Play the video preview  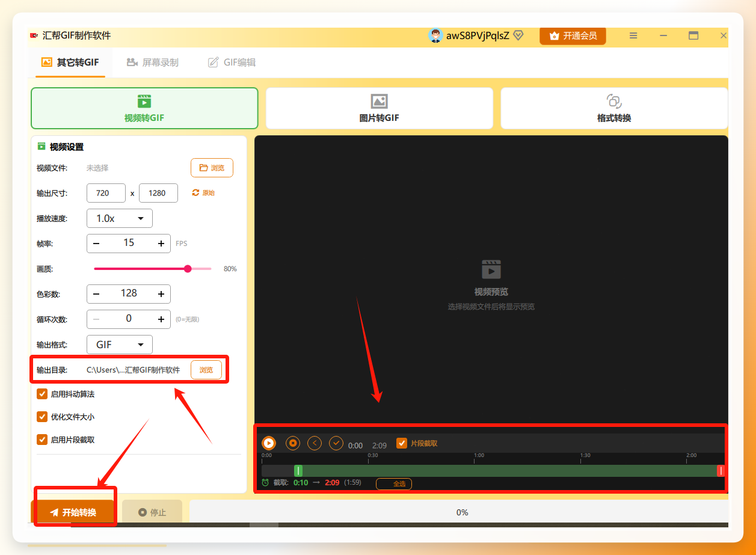click(269, 443)
